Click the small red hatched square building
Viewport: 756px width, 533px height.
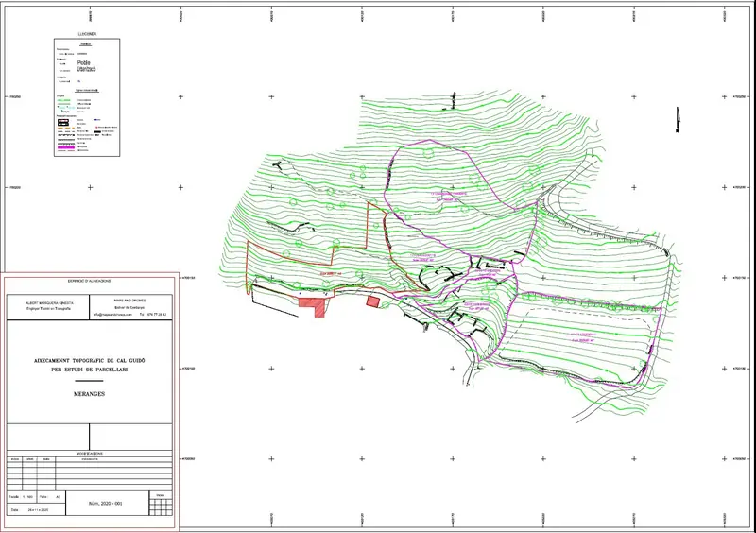[x=372, y=301]
